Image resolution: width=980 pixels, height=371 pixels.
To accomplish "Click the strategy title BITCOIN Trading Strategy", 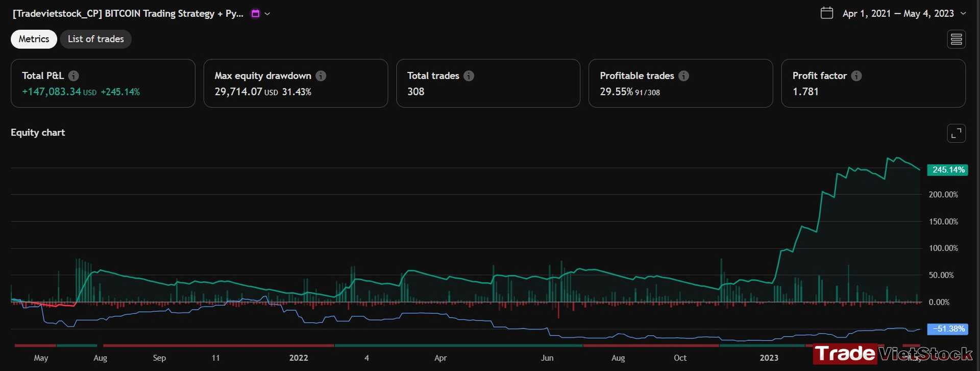I will point(128,14).
